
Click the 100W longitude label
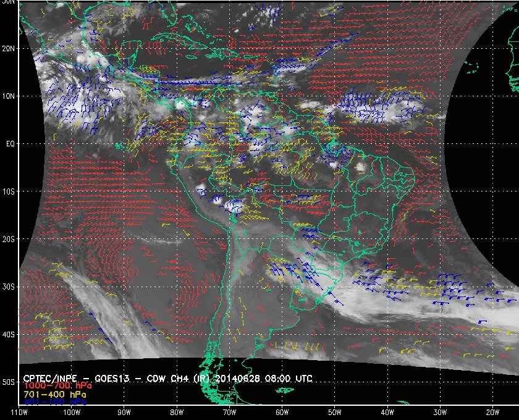click(72, 413)
